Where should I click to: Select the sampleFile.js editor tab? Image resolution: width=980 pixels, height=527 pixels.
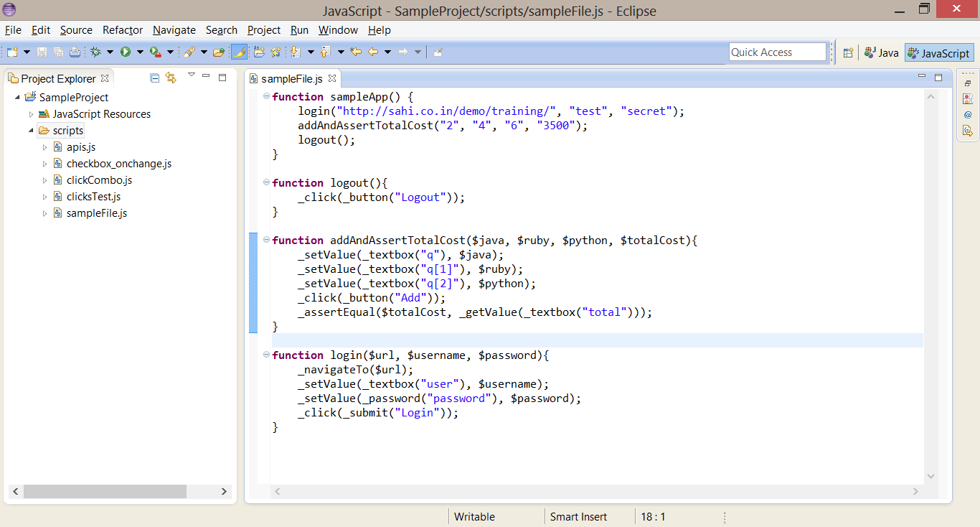(x=291, y=78)
